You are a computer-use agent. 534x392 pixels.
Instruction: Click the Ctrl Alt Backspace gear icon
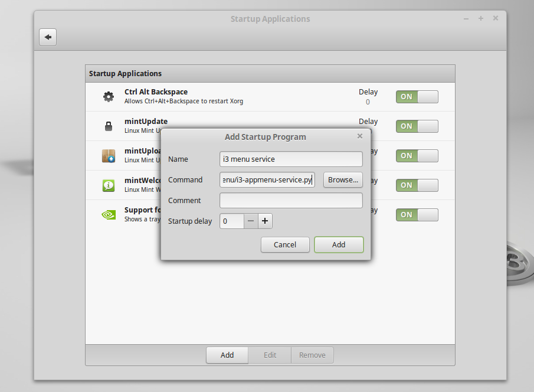[x=109, y=97]
